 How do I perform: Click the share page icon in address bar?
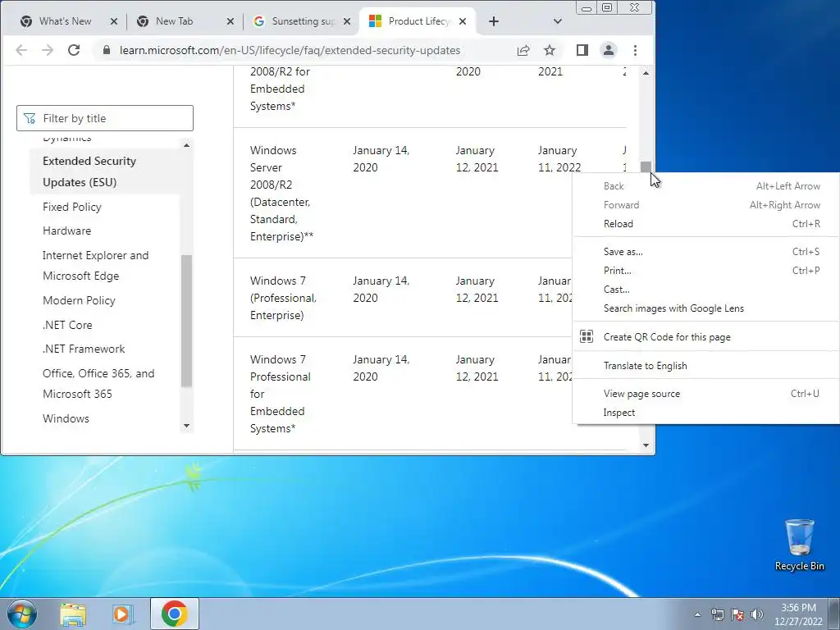tap(523, 50)
